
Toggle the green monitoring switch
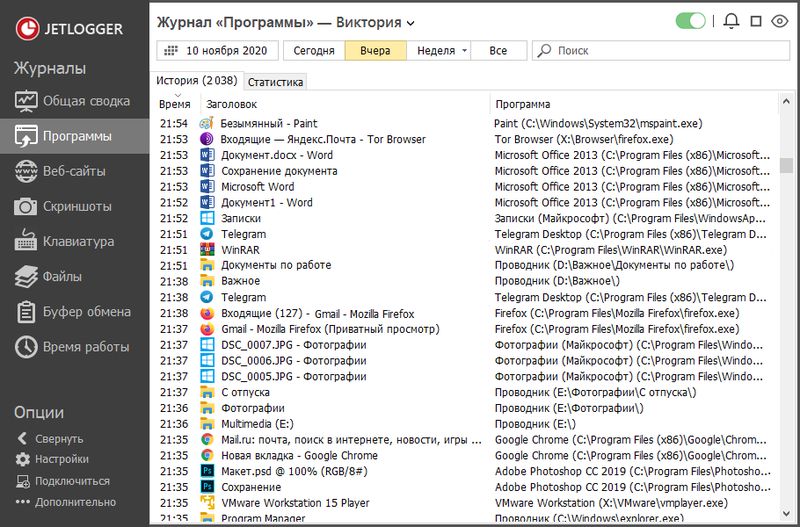point(691,21)
